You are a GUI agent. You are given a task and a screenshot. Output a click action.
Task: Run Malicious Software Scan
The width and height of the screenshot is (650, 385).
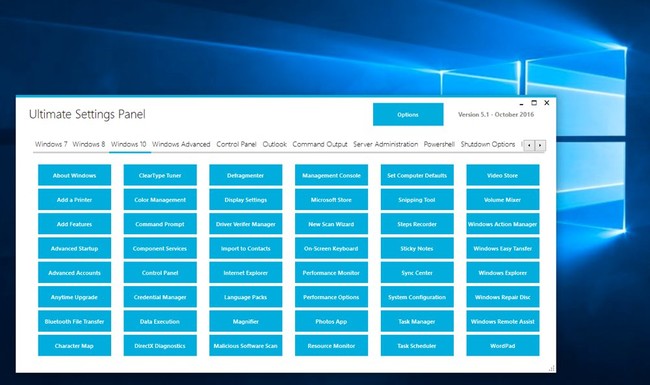click(246, 346)
